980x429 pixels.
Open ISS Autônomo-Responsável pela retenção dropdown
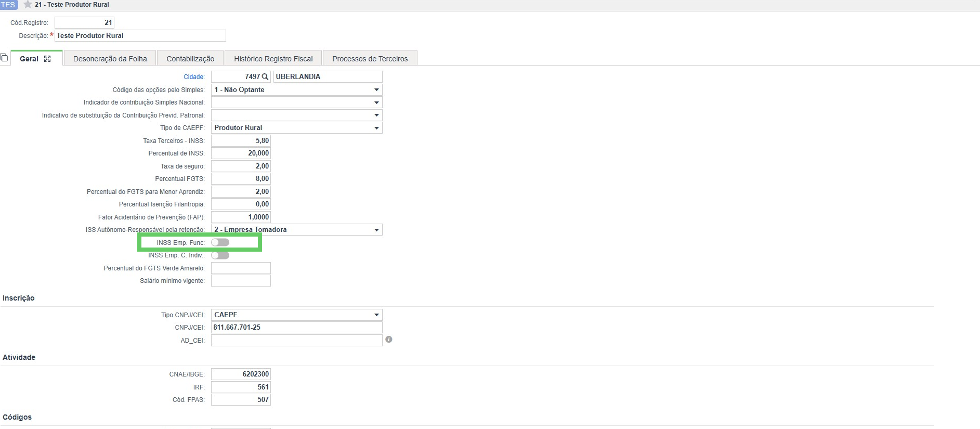[297, 230]
